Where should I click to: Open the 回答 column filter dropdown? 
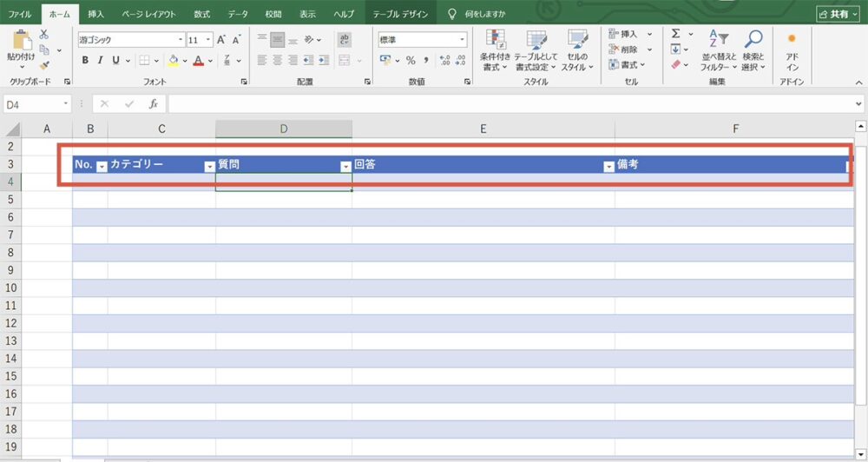[609, 167]
